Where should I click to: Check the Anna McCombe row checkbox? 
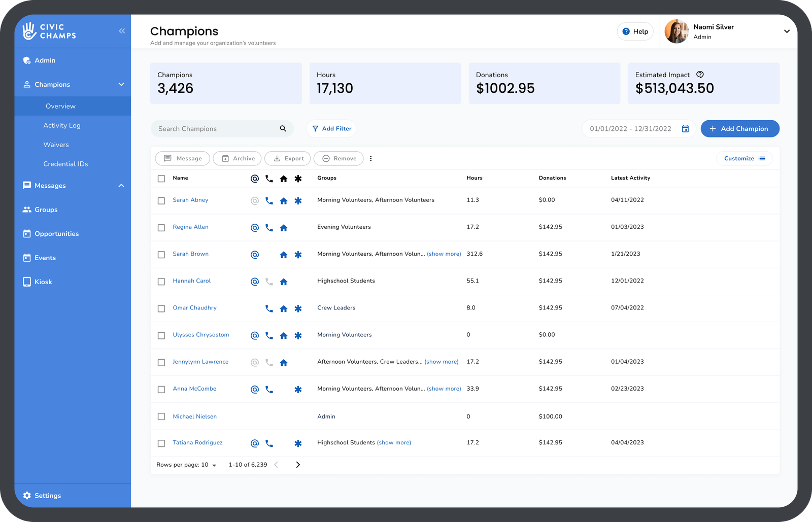(161, 390)
